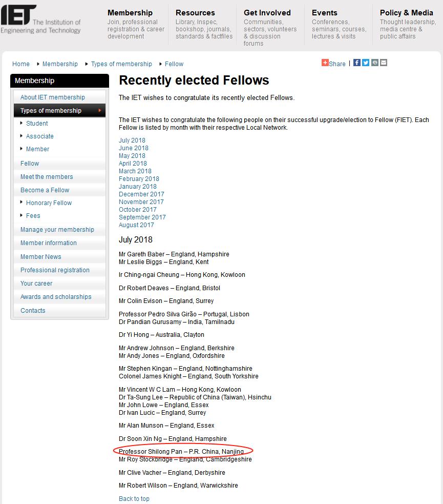Expand arrow beside Honorary Fellow

click(x=22, y=202)
